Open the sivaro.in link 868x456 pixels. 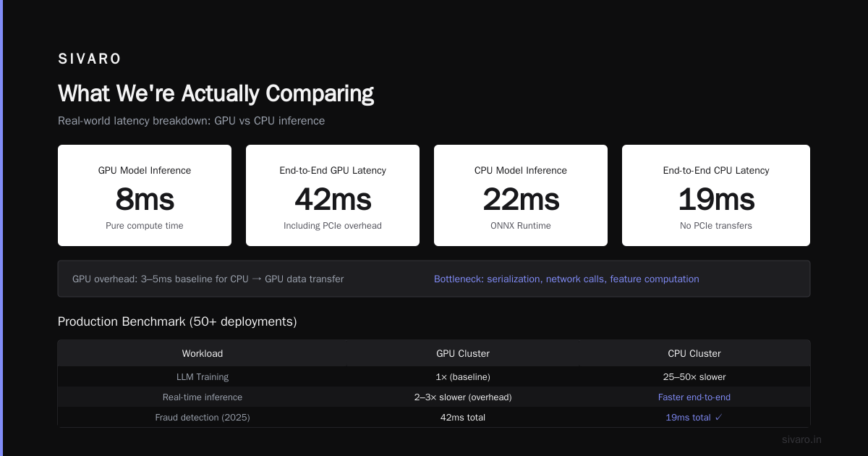[802, 439]
